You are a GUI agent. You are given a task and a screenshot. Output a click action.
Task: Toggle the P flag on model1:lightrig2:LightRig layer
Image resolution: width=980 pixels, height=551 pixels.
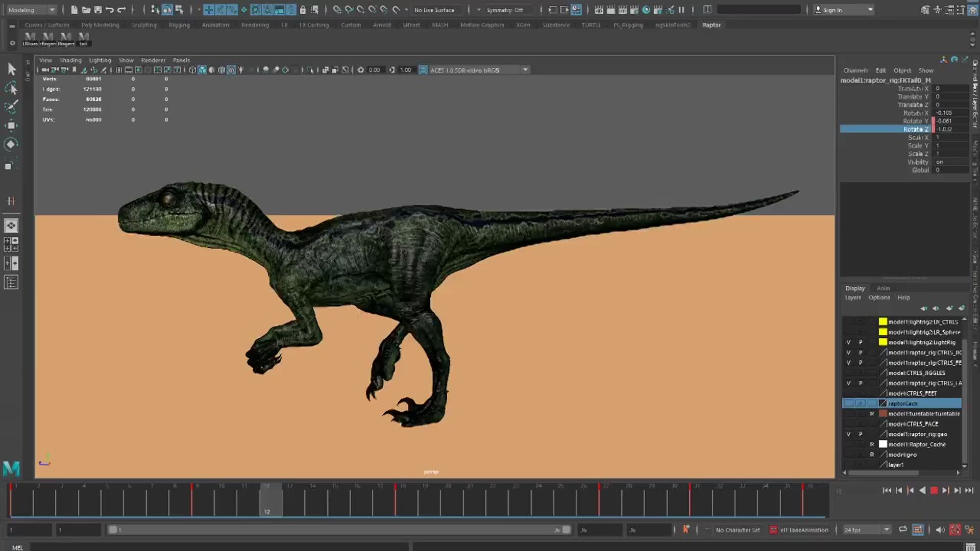(860, 342)
